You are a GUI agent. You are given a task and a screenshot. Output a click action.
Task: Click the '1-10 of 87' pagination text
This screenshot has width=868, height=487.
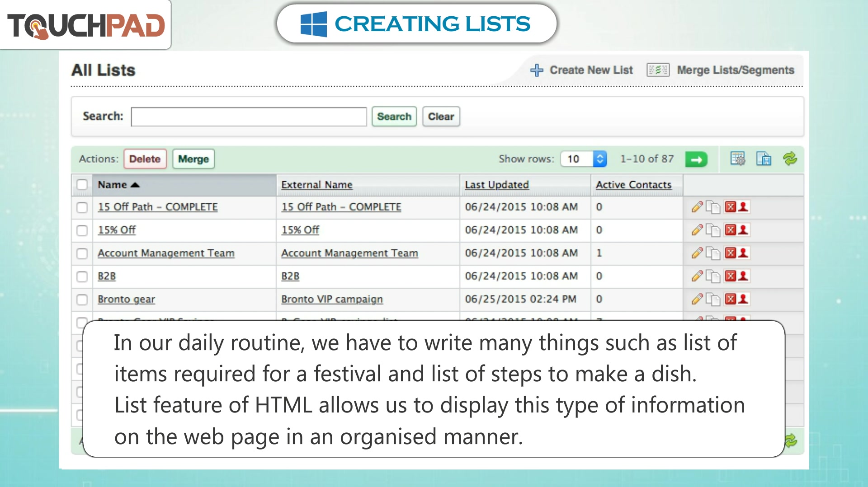point(647,159)
